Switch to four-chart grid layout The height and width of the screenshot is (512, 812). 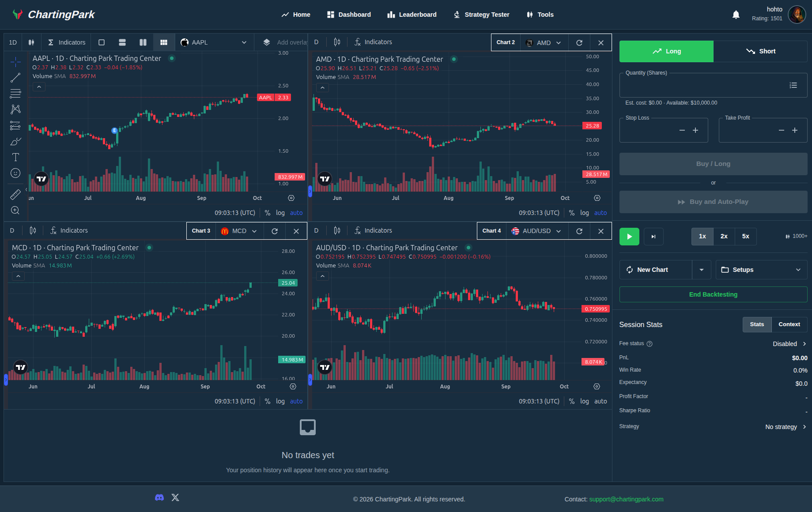click(x=164, y=42)
